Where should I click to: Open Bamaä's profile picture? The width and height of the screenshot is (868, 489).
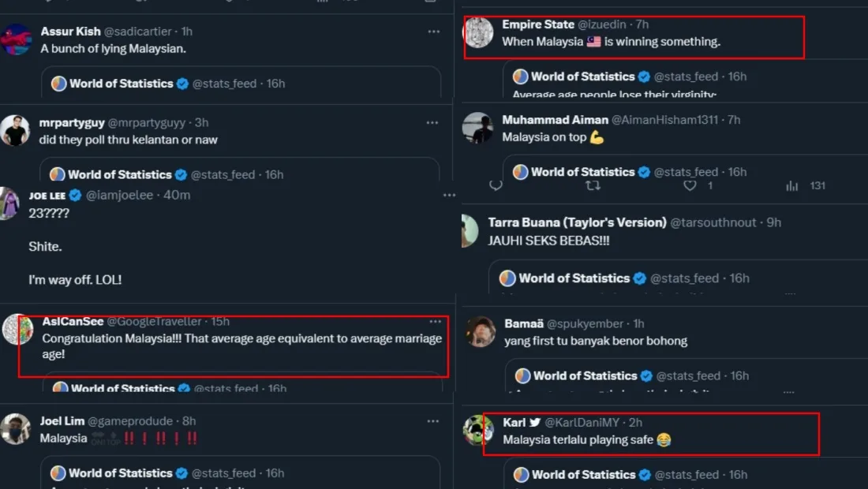coord(481,331)
